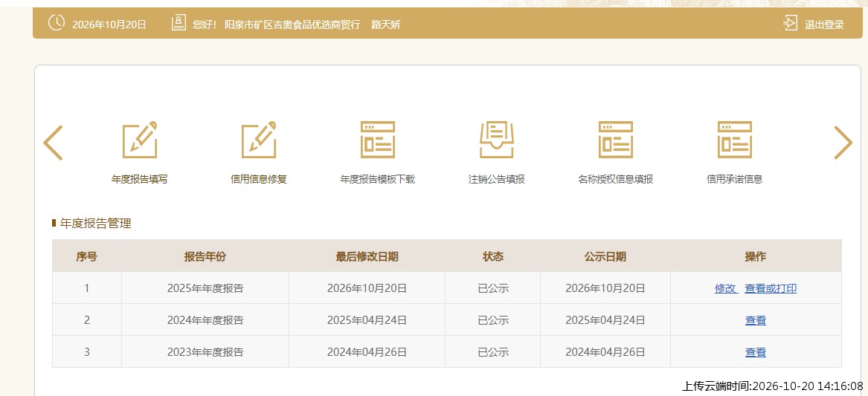868x396 pixels.
Task: Click the 上传云端时间 timestamp text
Action: pyautogui.click(x=772, y=386)
